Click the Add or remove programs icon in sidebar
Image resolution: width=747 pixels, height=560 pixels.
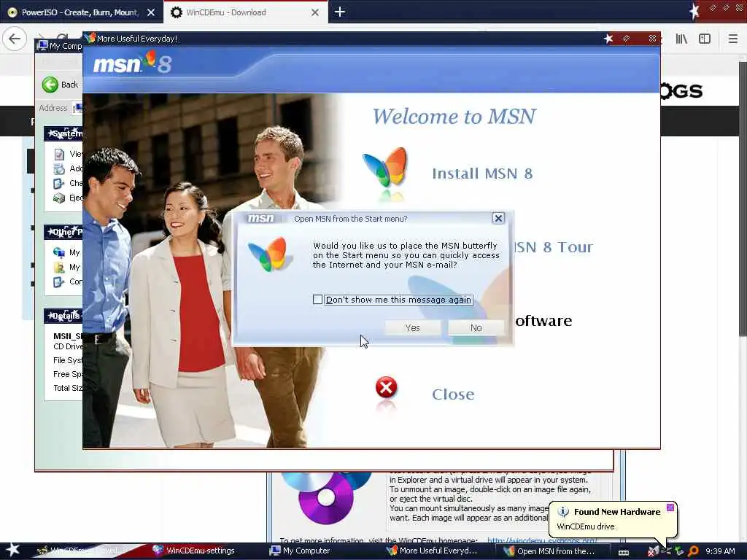pyautogui.click(x=59, y=168)
